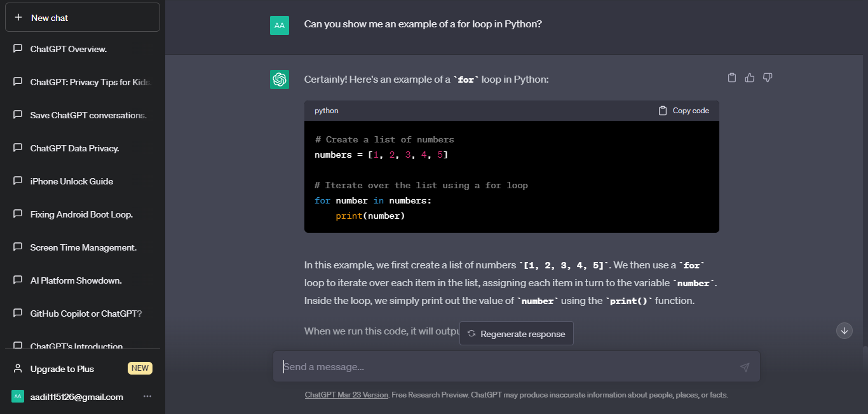868x414 pixels.
Task: Click the send message paper plane icon
Action: 745,367
